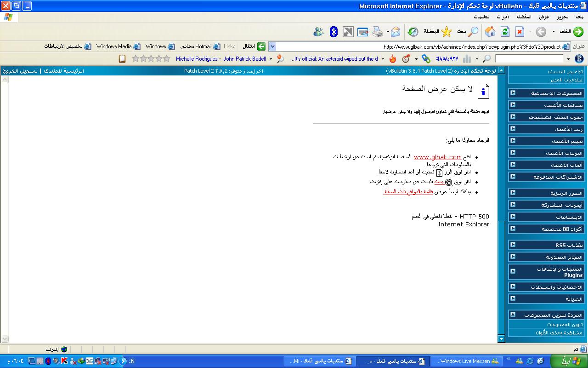Viewport: 588px width, 368px height.
Task: Click the magnifier search icon on search toolbar
Action: (487, 59)
